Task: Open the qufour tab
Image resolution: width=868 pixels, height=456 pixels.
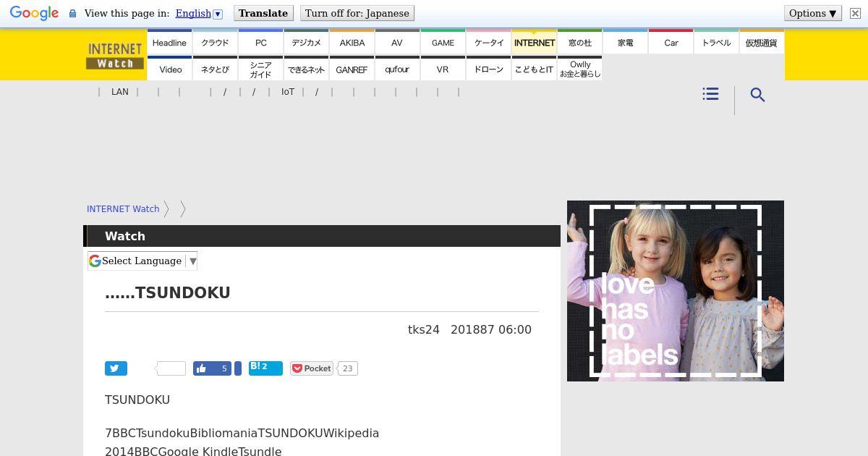Action: (x=397, y=69)
